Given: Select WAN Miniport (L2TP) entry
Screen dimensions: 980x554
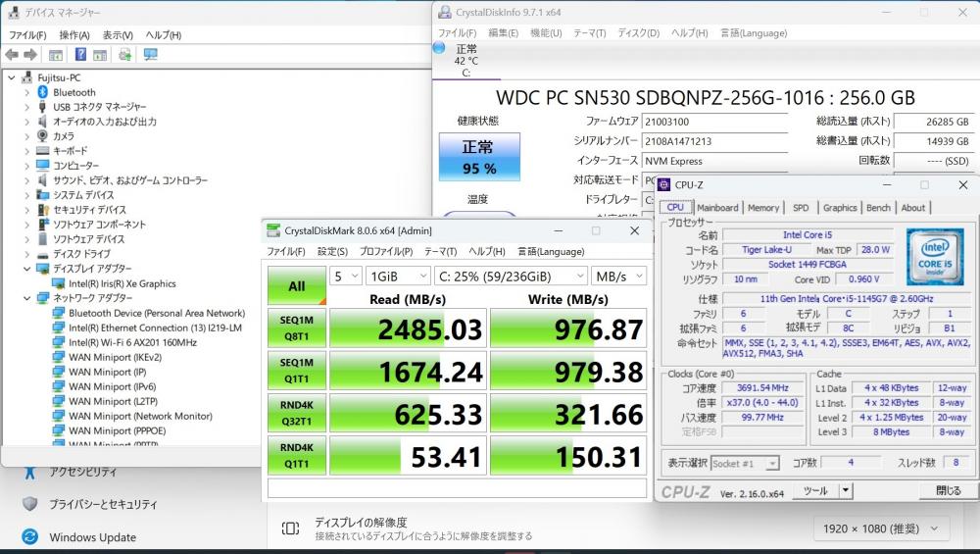Looking at the screenshot, I should click(x=113, y=401).
